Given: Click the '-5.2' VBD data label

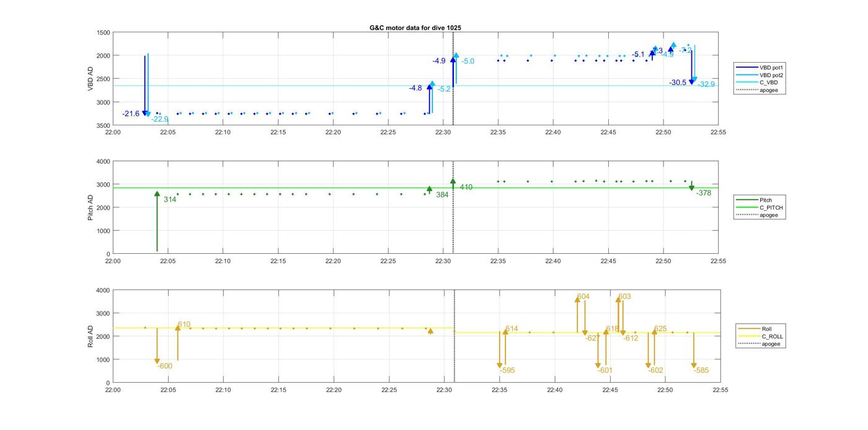Looking at the screenshot, I should (445, 89).
